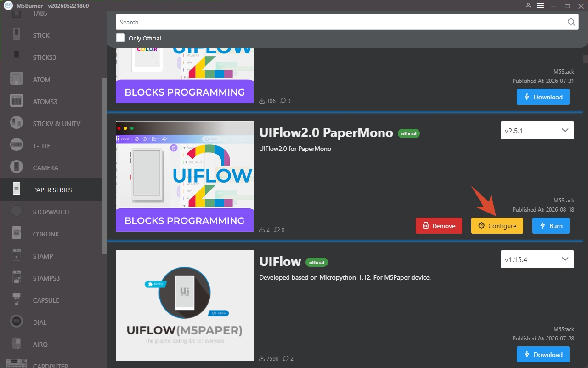
Task: Open the UIFlow2.0 PaperMono thumbnail image
Action: [x=185, y=177]
